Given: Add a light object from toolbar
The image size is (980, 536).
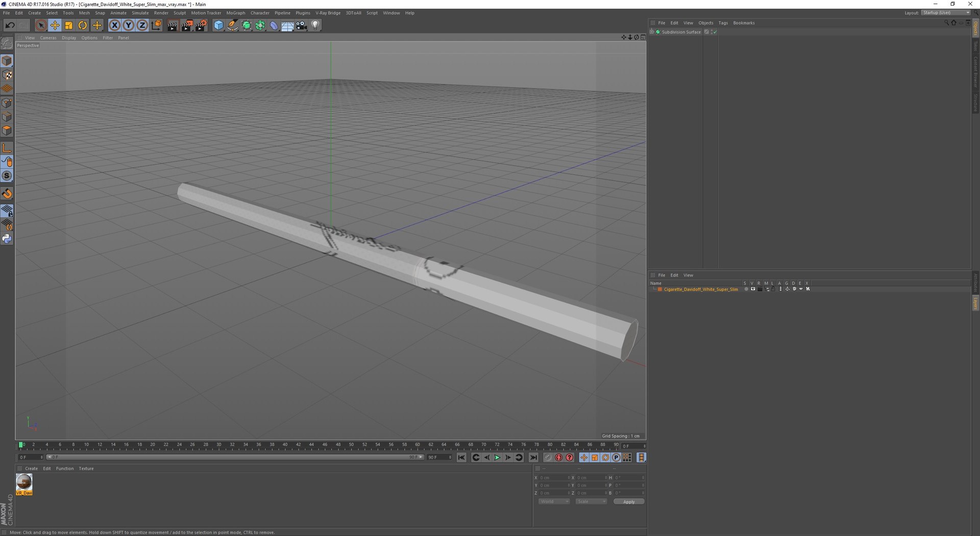Looking at the screenshot, I should [x=315, y=25].
